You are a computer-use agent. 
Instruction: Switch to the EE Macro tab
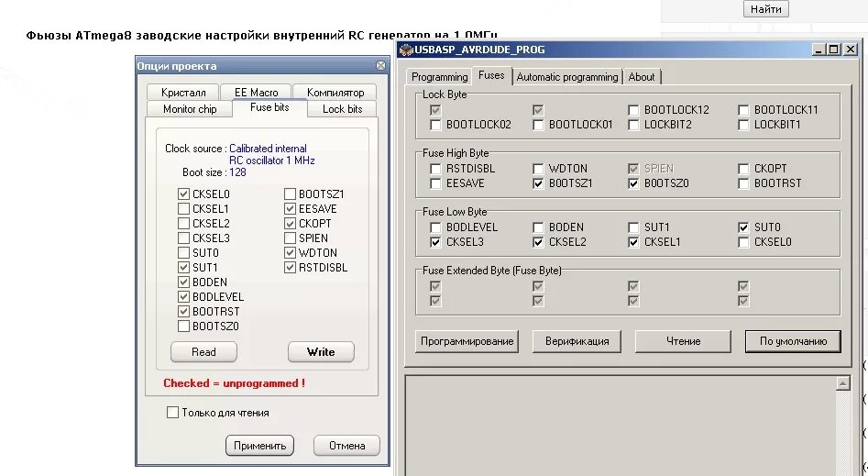pos(257,93)
